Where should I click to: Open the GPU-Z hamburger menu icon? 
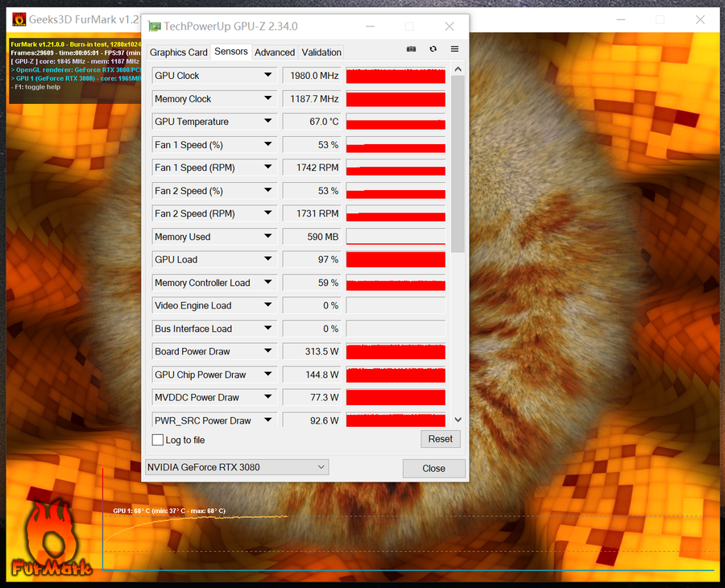(454, 49)
